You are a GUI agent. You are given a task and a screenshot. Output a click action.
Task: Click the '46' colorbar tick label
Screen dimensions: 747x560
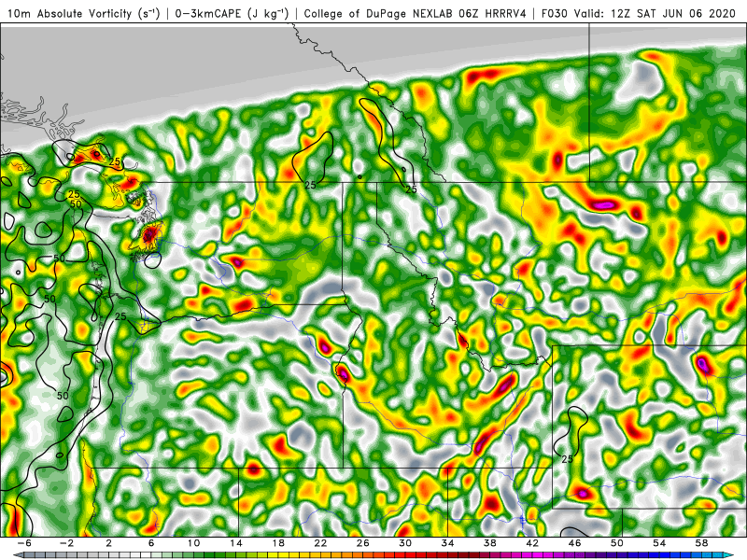coord(575,543)
